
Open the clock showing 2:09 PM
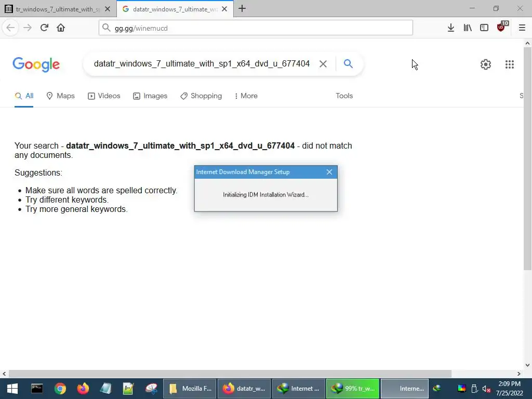509,389
